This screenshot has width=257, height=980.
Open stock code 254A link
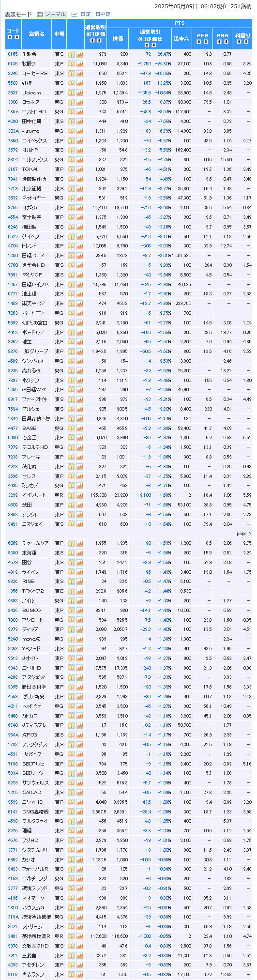[13, 735]
